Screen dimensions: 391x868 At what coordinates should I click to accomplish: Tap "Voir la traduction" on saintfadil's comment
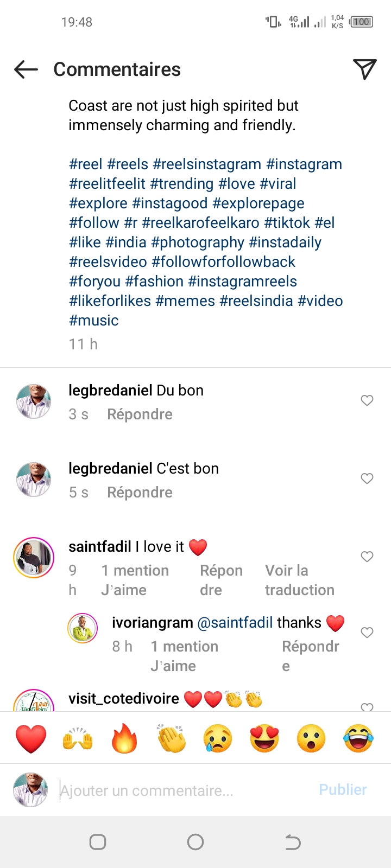(x=299, y=580)
